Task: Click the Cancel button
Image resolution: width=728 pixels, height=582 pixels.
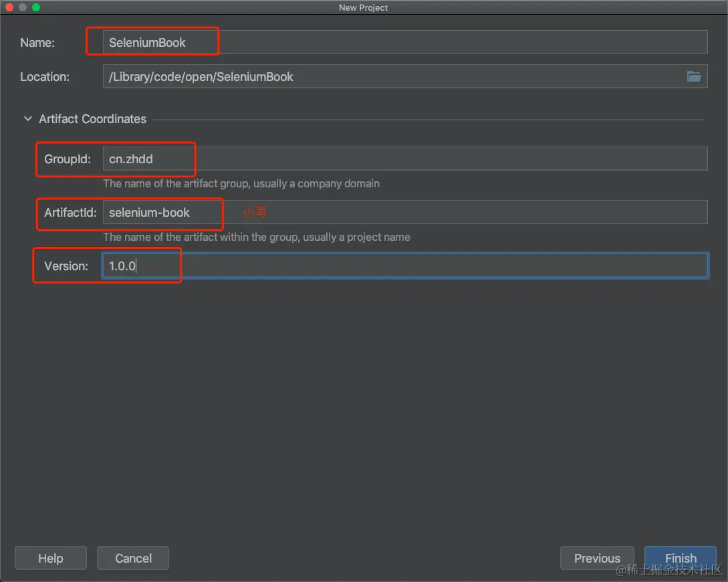Action: click(133, 558)
